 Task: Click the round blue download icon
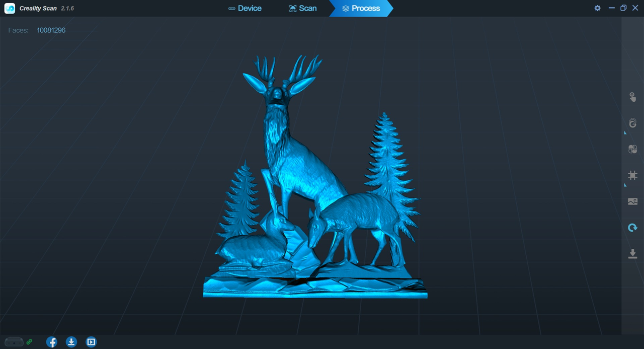pos(71,342)
